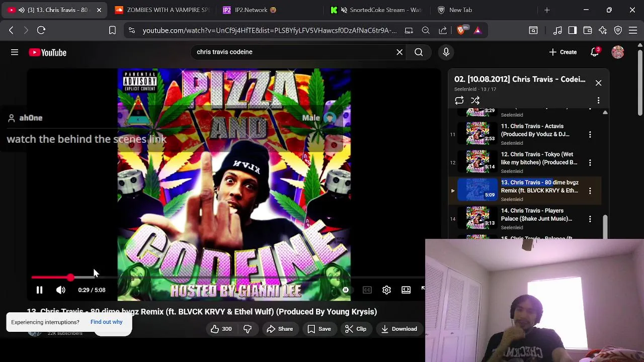
Task: Close the current YouTube browser tab
Action: pyautogui.click(x=99, y=10)
